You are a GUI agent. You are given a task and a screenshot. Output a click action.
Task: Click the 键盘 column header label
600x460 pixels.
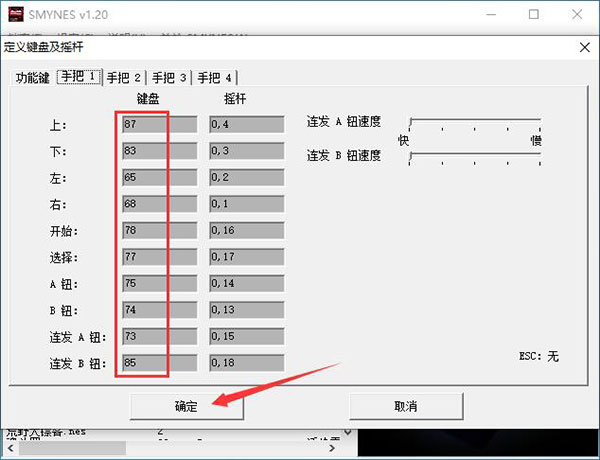[x=148, y=99]
